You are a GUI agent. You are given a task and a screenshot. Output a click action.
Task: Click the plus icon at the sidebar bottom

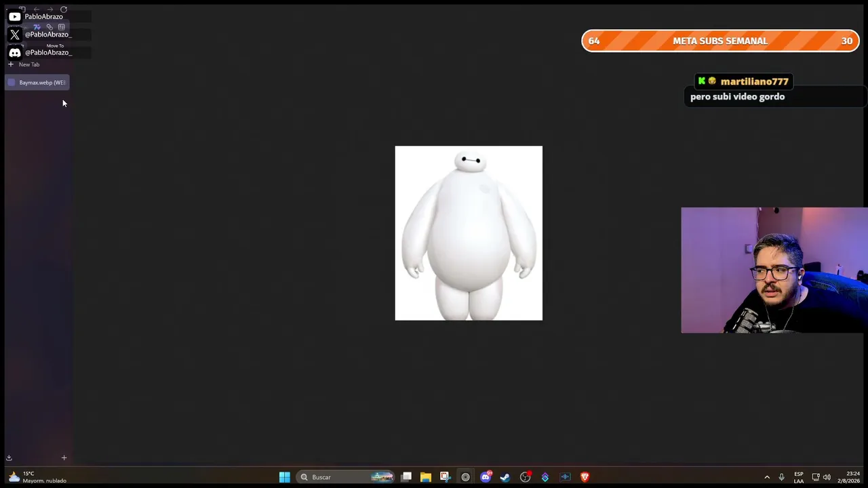click(64, 457)
